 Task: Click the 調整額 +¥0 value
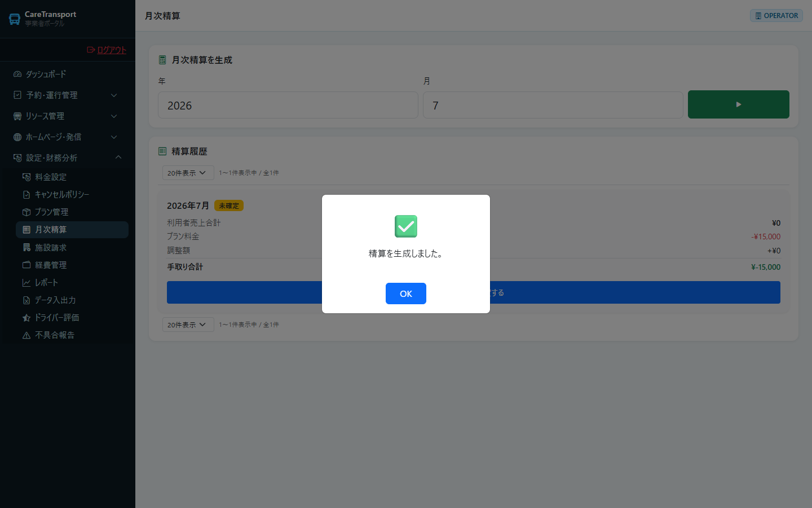pyautogui.click(x=774, y=251)
